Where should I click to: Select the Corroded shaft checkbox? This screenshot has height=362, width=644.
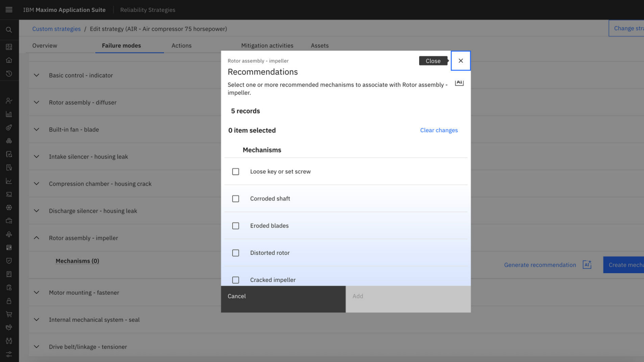pyautogui.click(x=236, y=199)
